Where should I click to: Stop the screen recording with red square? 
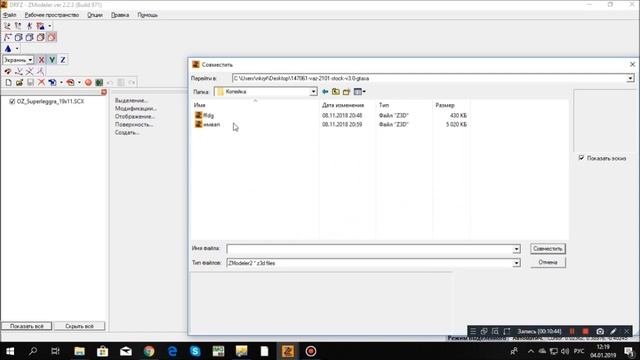[x=585, y=331]
